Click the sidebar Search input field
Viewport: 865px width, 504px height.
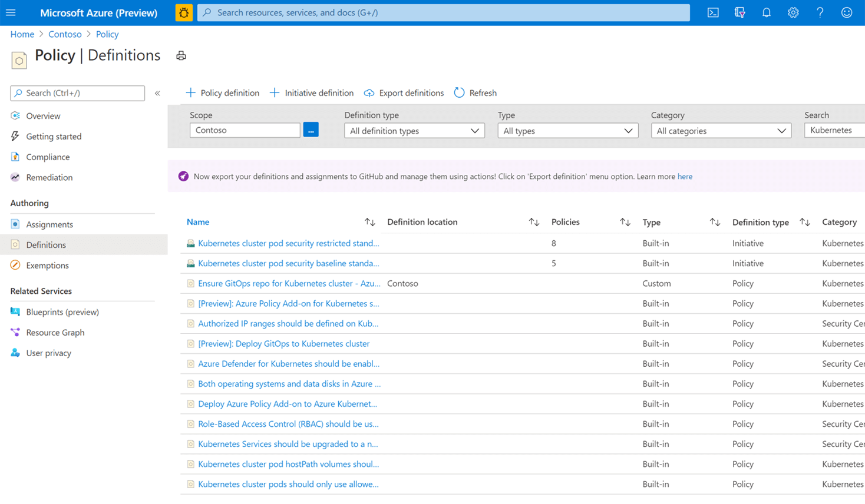click(78, 93)
